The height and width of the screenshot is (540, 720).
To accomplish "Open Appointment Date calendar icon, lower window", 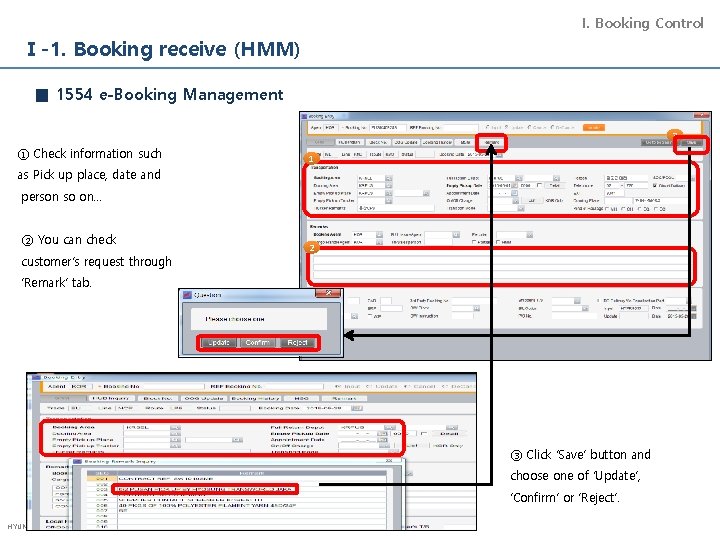I will click(x=382, y=439).
